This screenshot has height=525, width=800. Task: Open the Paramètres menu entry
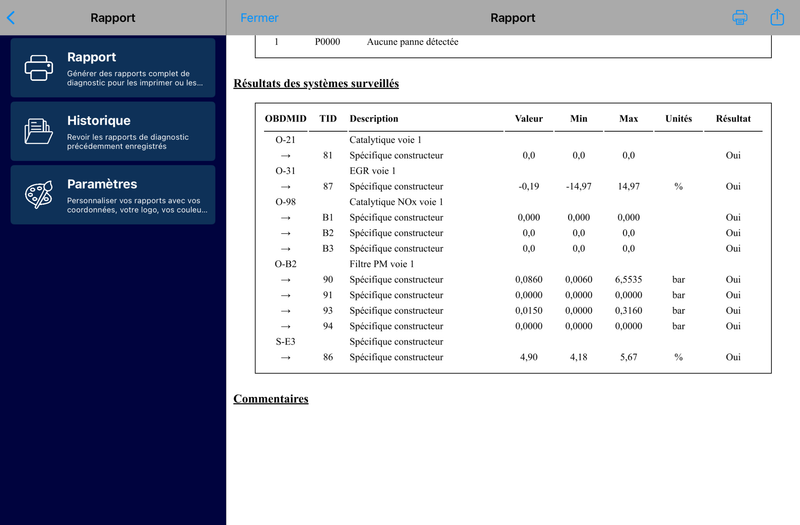pos(113,194)
